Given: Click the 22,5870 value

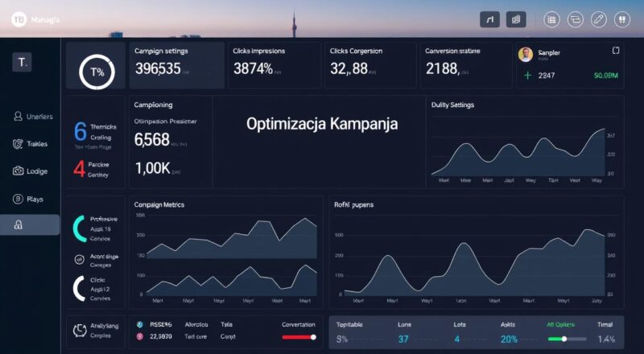Looking at the screenshot, I should point(160,336).
